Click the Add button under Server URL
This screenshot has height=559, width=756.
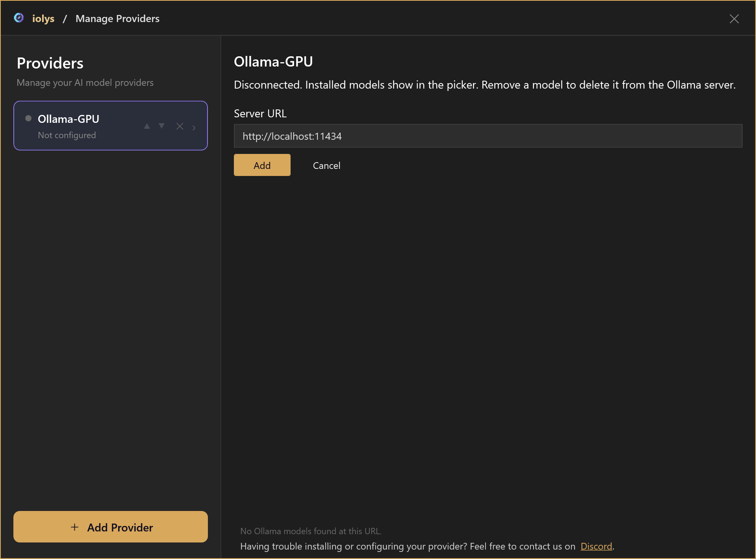[x=262, y=165]
